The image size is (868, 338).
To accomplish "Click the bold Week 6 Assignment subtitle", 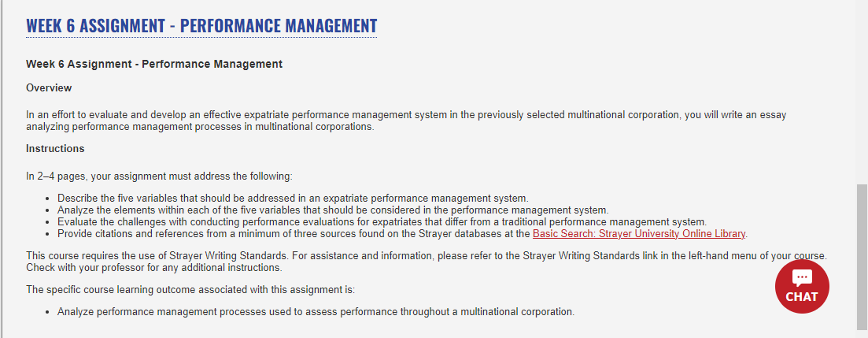I will [x=154, y=64].
